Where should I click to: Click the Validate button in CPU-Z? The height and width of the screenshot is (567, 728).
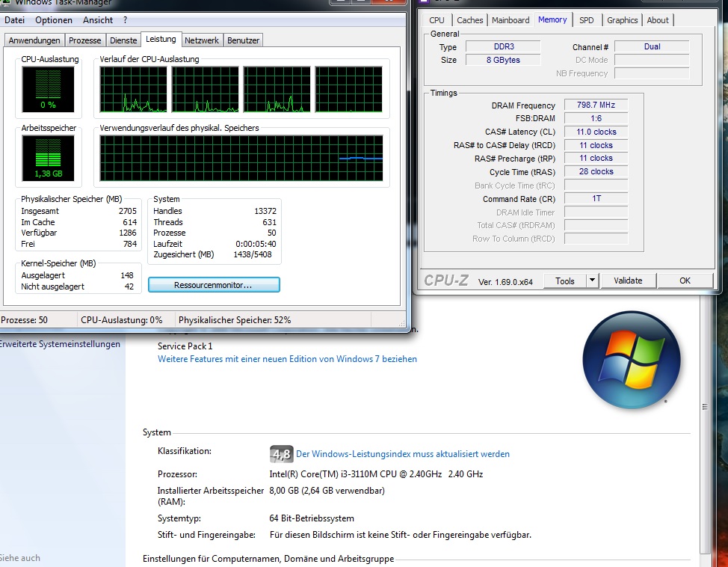pos(628,281)
